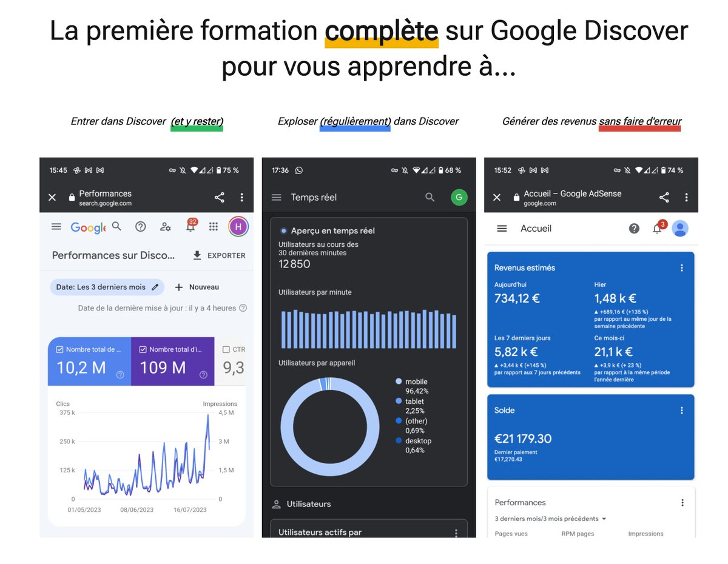The width and height of the screenshot is (728, 564).
Task: Edit the 'Date: Les 3 derniers mois' filter chip
Action: 107,287
